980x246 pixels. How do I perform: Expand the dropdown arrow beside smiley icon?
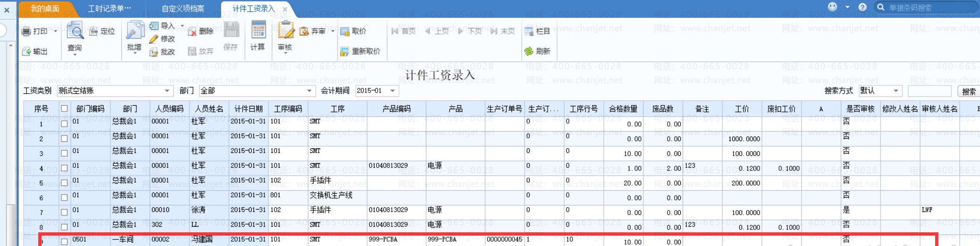click(x=847, y=7)
